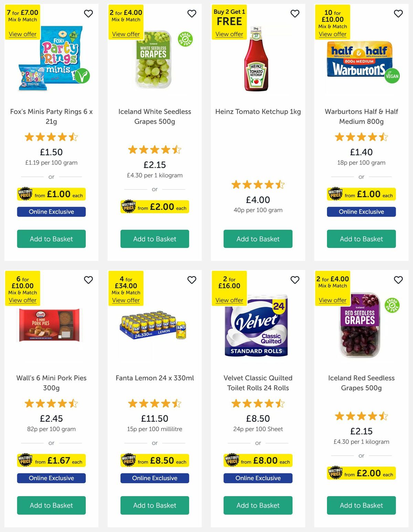Expand the 2 for £16.00 Velvet offer
413x532 pixels.
coord(229,300)
